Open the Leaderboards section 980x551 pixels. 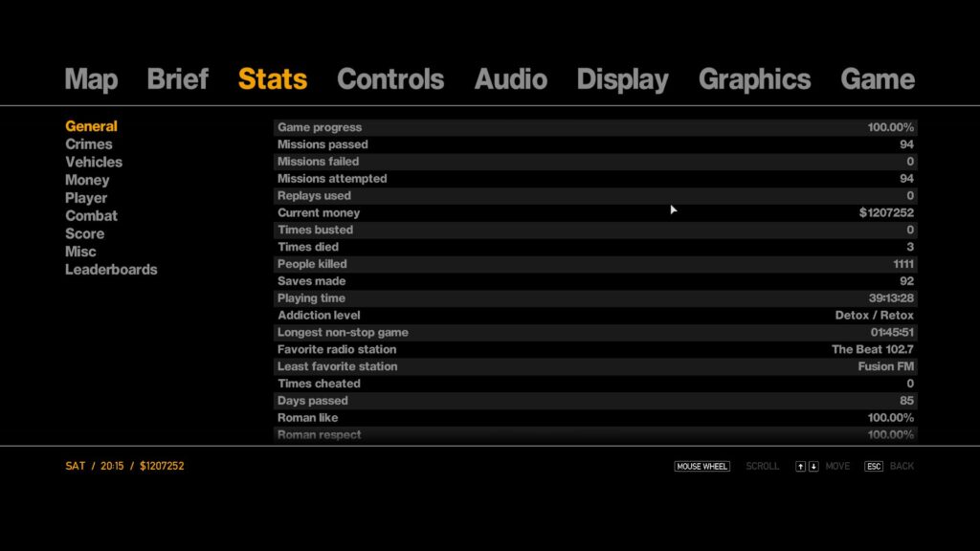pos(110,270)
